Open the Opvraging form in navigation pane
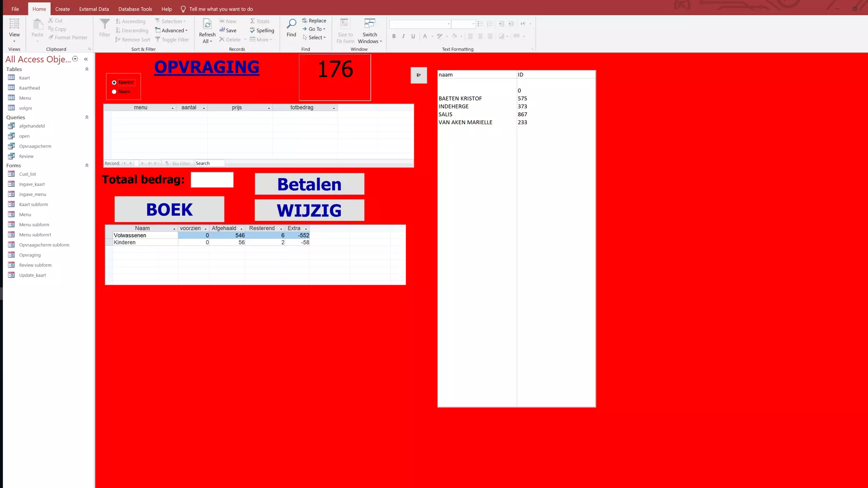 click(30, 255)
